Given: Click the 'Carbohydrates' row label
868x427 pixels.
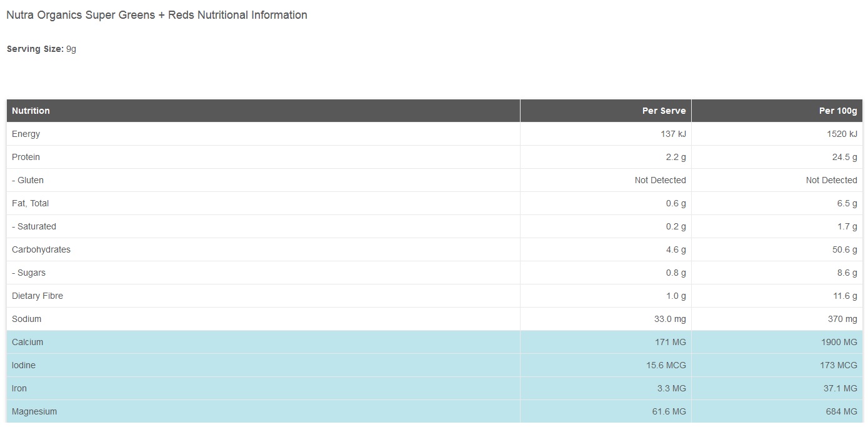Looking at the screenshot, I should point(41,249).
